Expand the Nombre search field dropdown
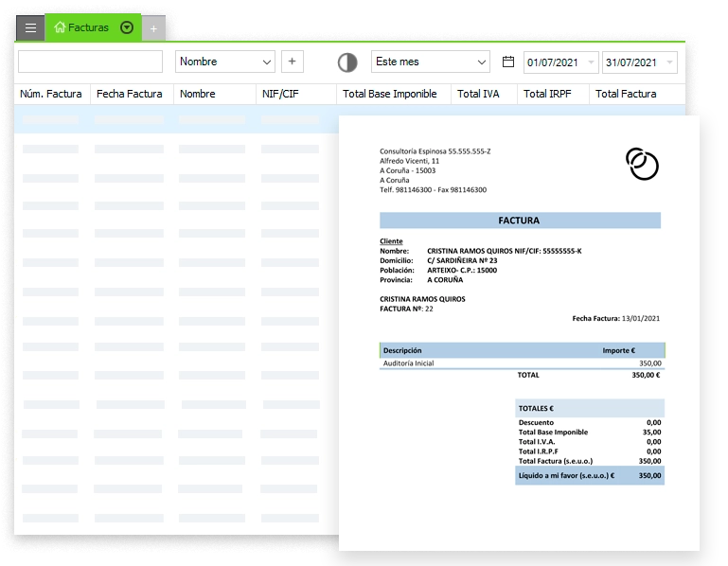This screenshot has width=728, height=566. coord(266,62)
